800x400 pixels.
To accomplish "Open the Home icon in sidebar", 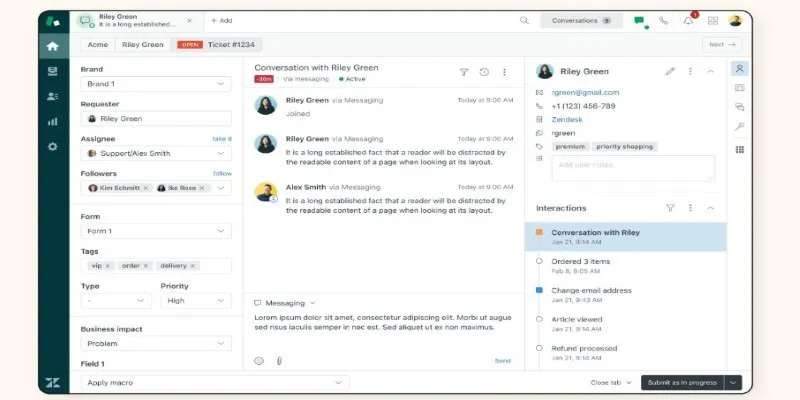I will [x=53, y=46].
